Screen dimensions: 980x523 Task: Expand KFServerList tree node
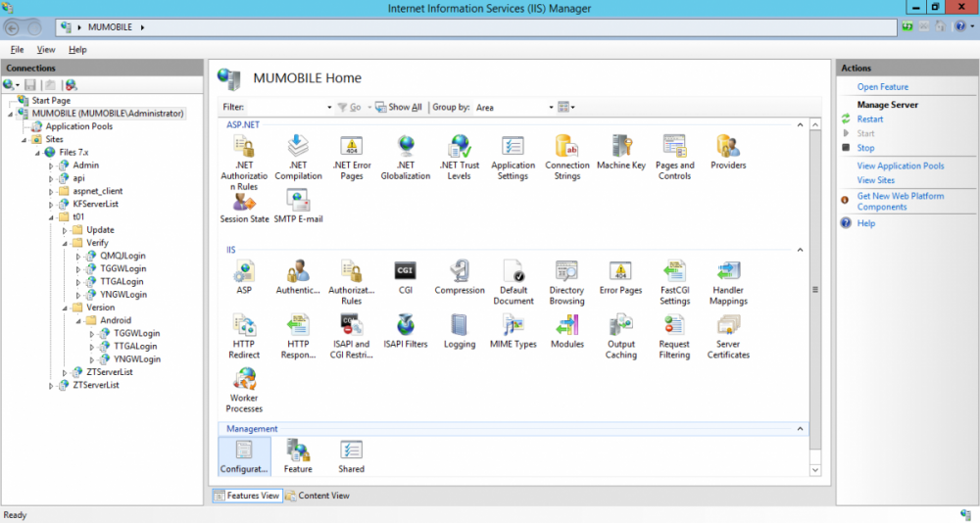point(51,205)
